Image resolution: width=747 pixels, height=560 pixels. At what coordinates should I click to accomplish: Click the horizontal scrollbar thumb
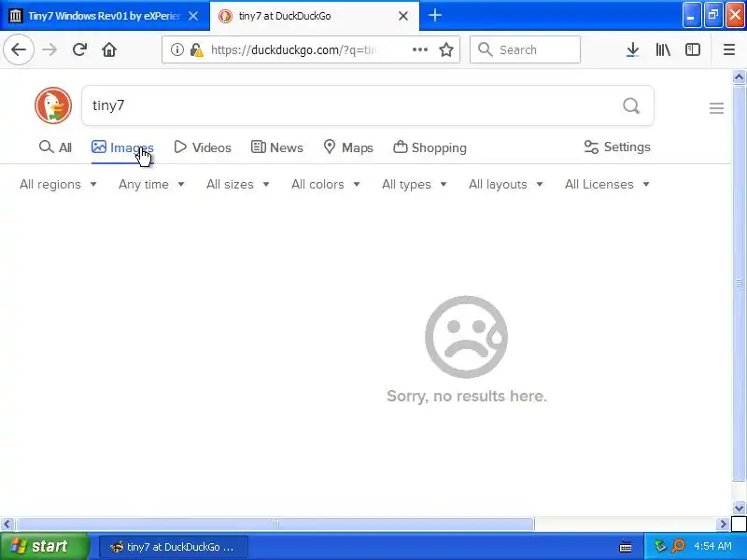point(275,524)
